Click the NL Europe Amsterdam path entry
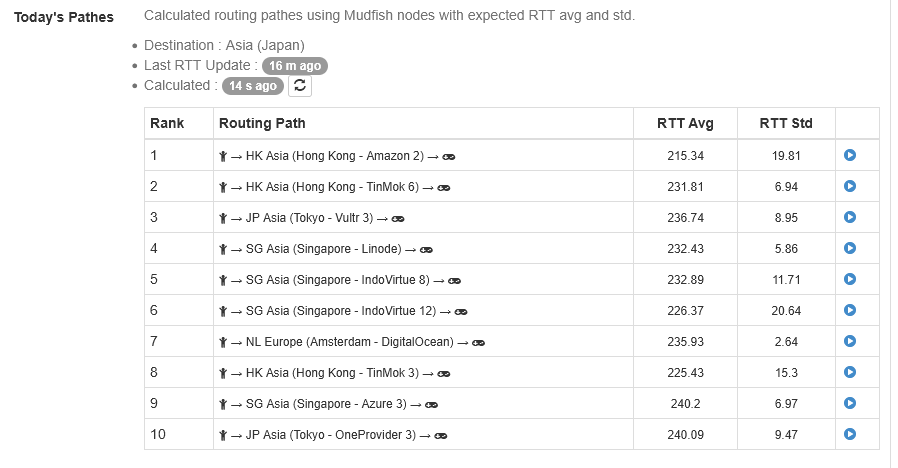This screenshot has width=898, height=468. [x=349, y=341]
